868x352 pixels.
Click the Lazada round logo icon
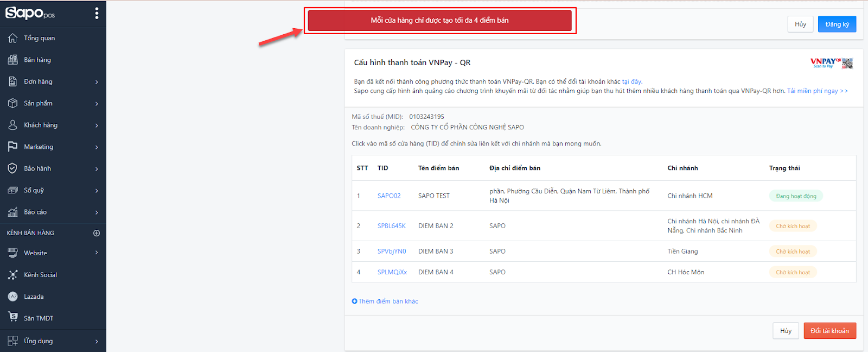[x=12, y=297]
